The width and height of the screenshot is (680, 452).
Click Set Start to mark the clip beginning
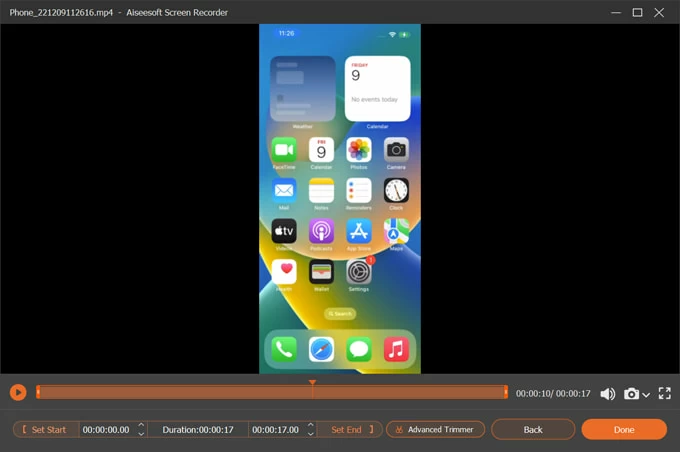[46, 429]
